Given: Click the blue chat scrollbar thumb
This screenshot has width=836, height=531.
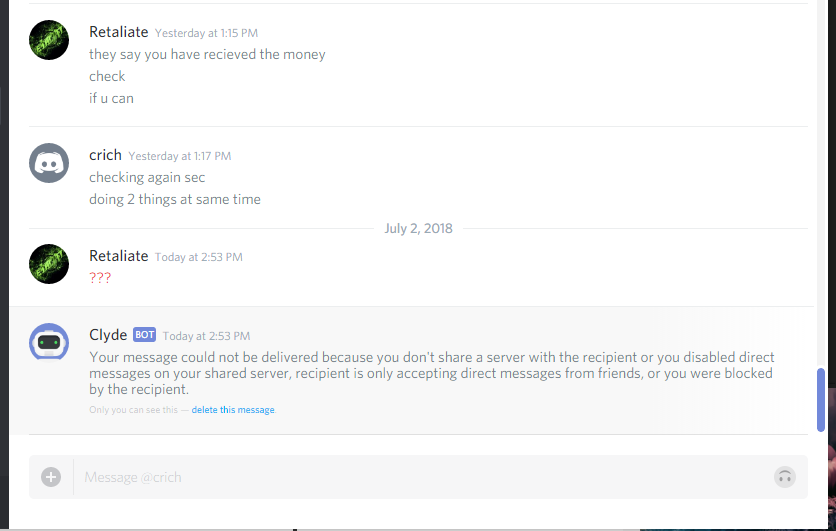Looking at the screenshot, I should coord(821,400).
